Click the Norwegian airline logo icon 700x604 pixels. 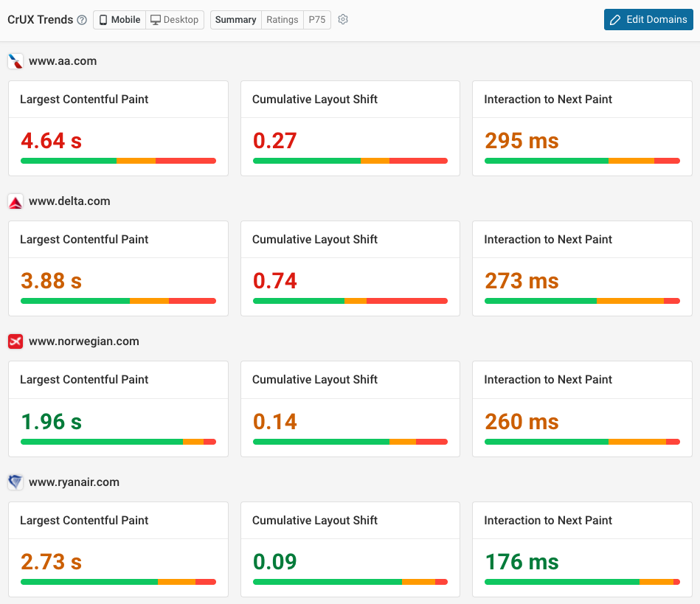(15, 341)
